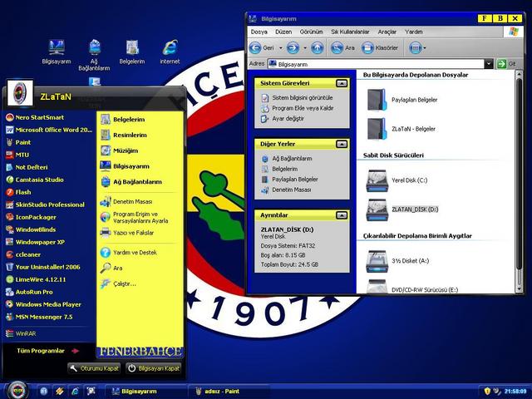Click the Geri back arrow icon

(x=257, y=47)
